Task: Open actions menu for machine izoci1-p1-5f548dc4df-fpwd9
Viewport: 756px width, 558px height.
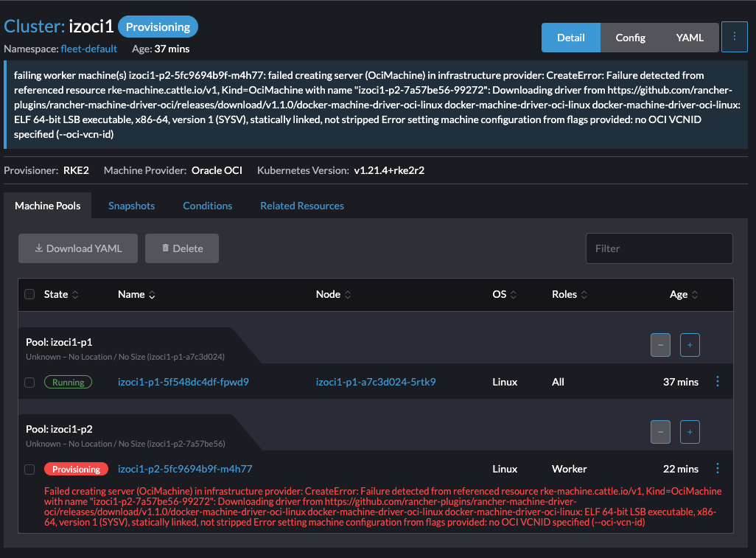Action: pyautogui.click(x=718, y=382)
